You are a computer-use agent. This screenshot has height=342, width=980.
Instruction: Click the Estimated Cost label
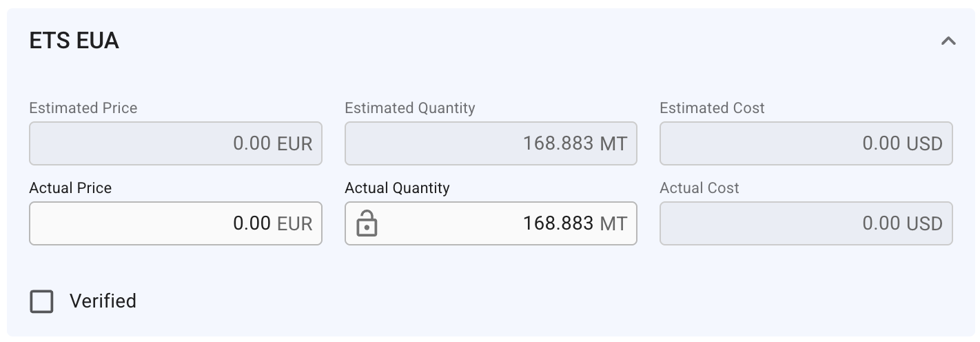click(712, 108)
